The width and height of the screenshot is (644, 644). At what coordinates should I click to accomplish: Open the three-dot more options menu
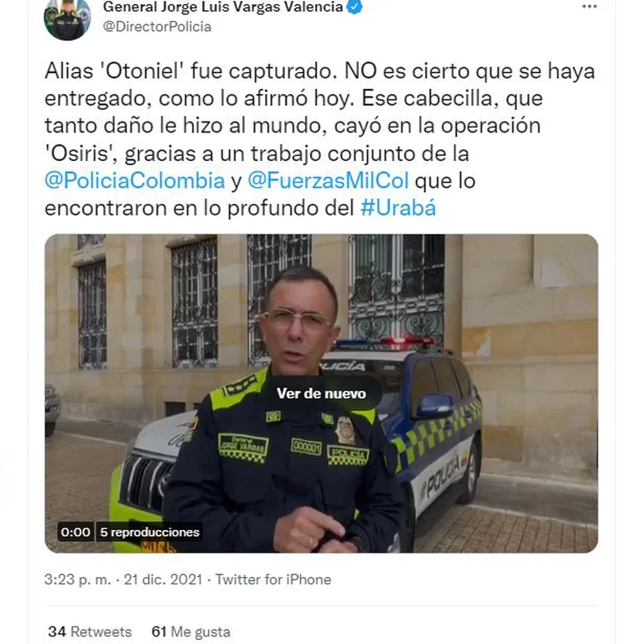coord(589,7)
